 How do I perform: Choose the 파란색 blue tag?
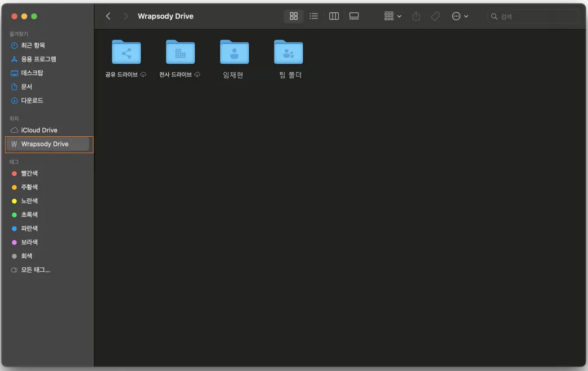pos(48,229)
